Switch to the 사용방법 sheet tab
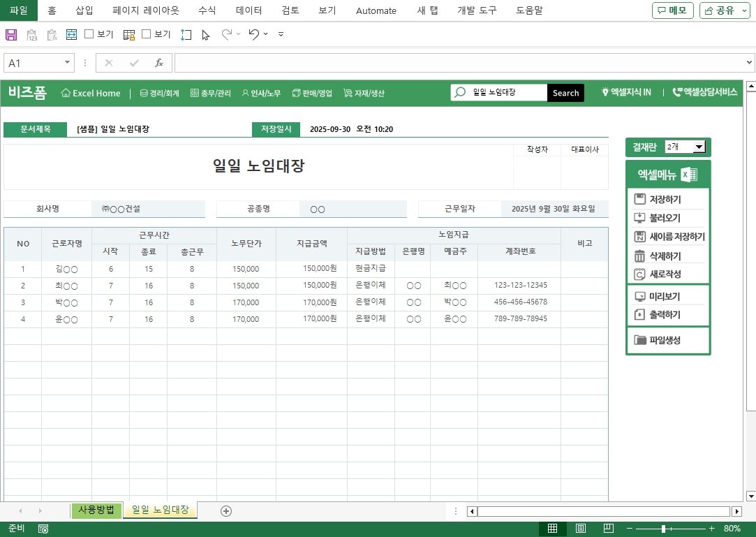Image resolution: width=756 pixels, height=537 pixels. click(96, 510)
